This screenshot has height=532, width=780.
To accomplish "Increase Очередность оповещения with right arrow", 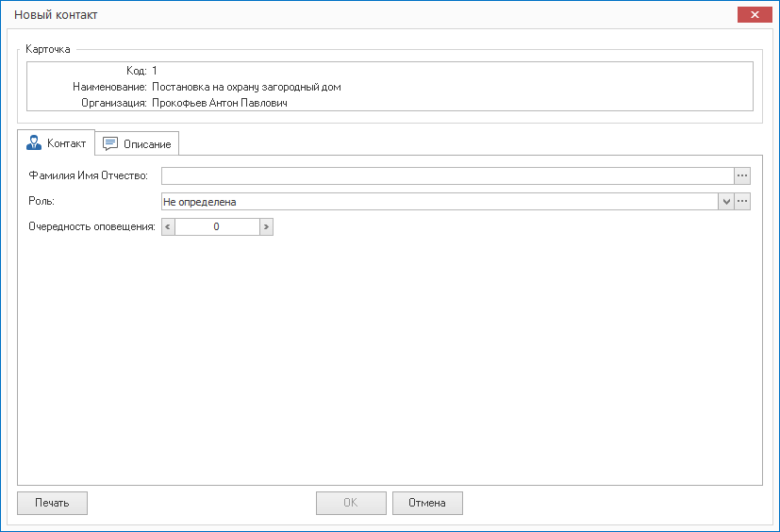I will pyautogui.click(x=266, y=227).
